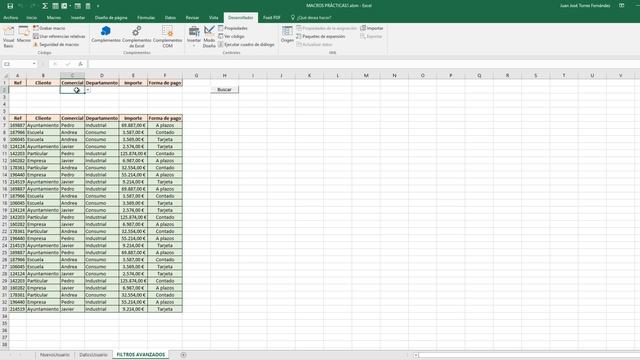Click the formula bar input area
The width and height of the screenshot is (640, 360).
(363, 64)
